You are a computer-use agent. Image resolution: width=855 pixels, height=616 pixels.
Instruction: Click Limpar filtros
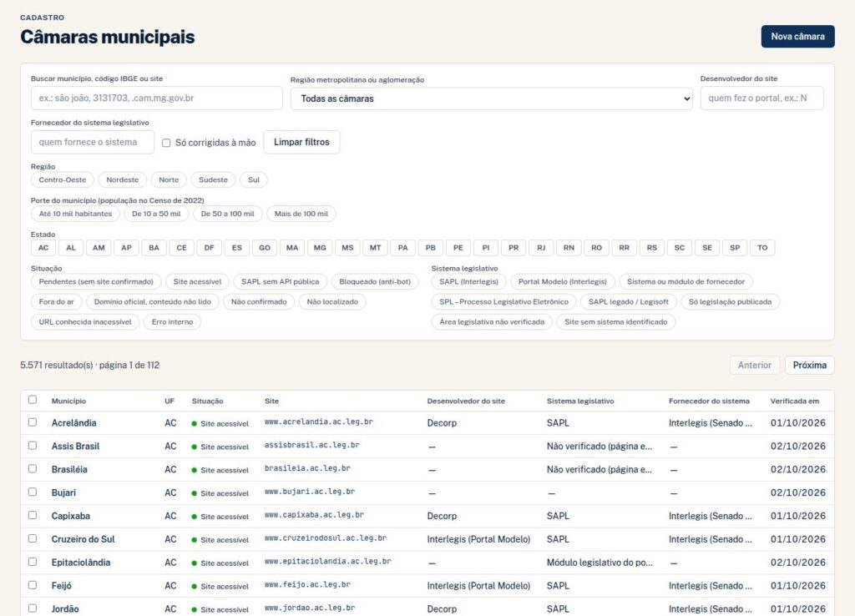click(x=301, y=142)
